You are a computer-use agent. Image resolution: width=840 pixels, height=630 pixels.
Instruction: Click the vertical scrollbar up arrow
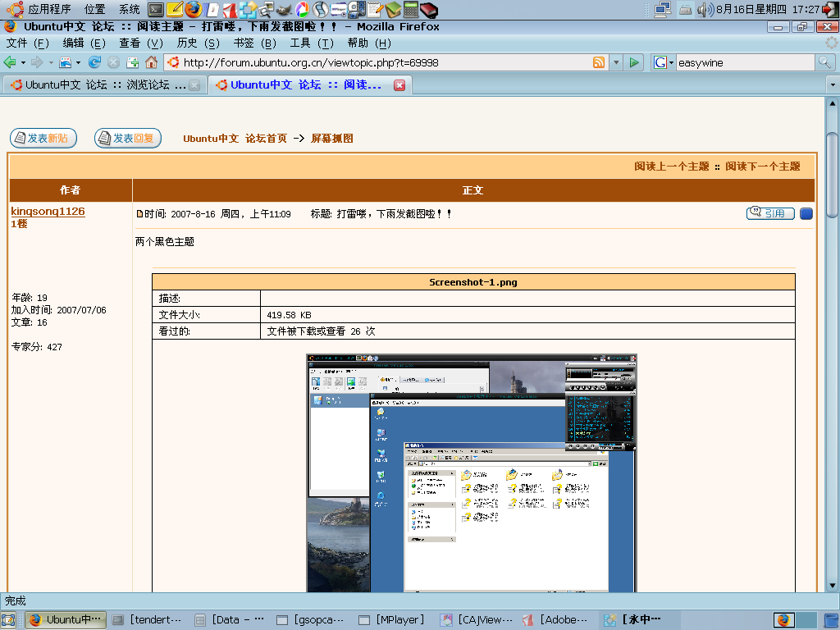832,103
